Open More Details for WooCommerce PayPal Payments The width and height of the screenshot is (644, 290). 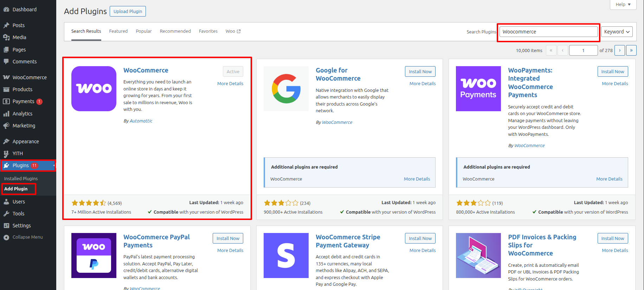(230, 251)
